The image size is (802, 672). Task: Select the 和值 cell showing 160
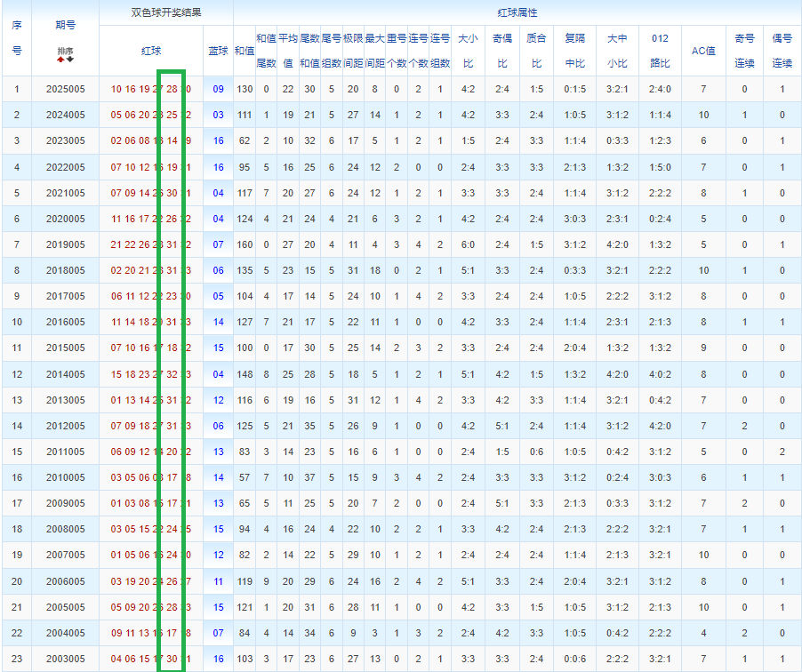coord(245,244)
